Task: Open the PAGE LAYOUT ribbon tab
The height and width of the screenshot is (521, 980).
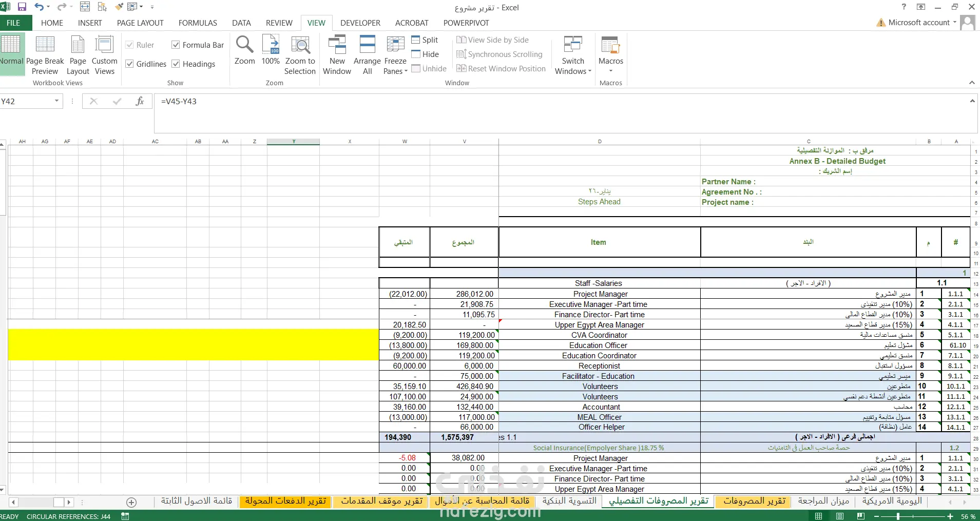Action: [140, 23]
